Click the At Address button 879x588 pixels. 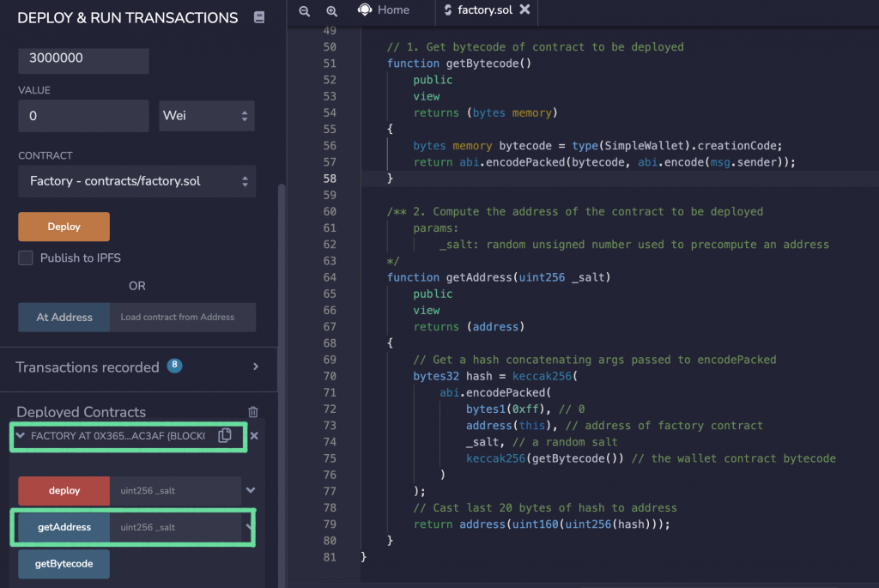[64, 318]
